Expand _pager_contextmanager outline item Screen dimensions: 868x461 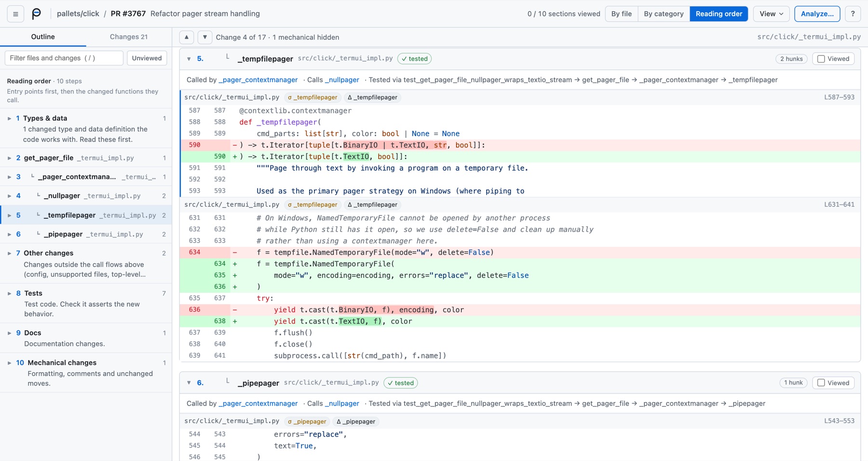(9, 177)
